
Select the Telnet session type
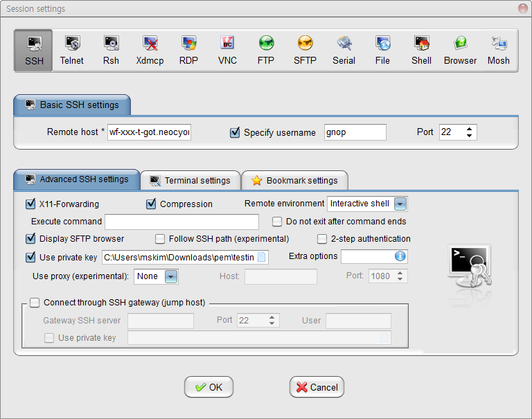coord(72,51)
